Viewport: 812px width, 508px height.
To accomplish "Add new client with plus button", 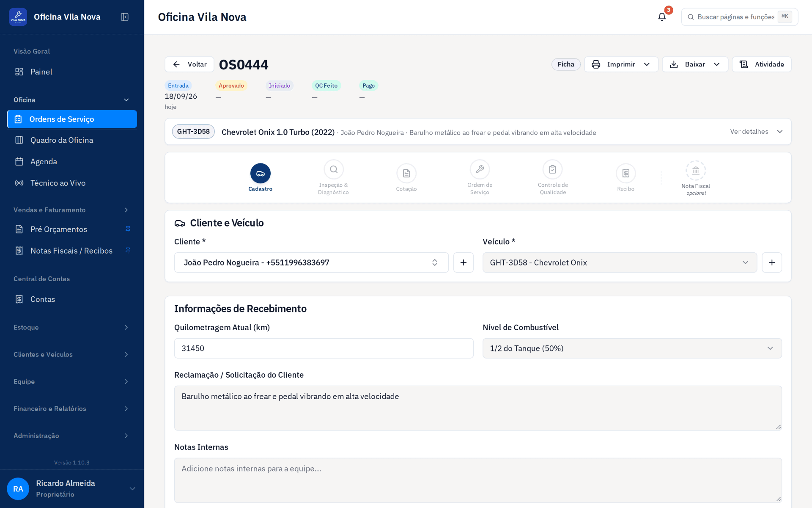I will click(x=464, y=262).
